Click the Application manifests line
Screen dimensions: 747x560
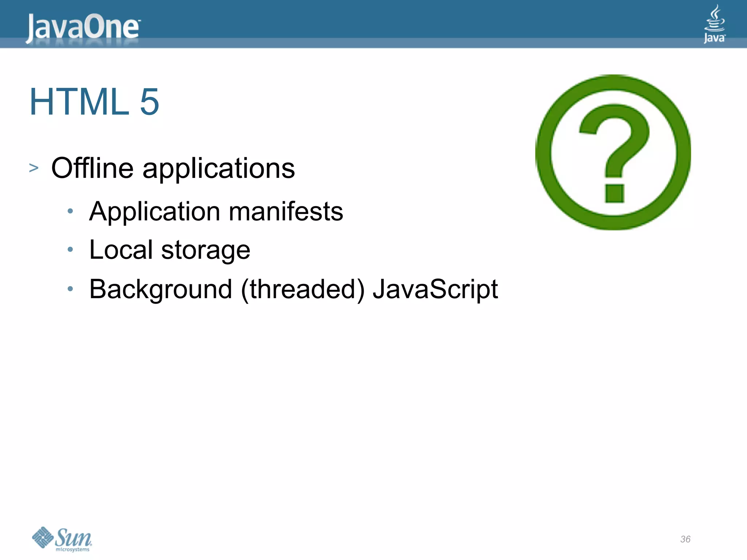pyautogui.click(x=216, y=211)
